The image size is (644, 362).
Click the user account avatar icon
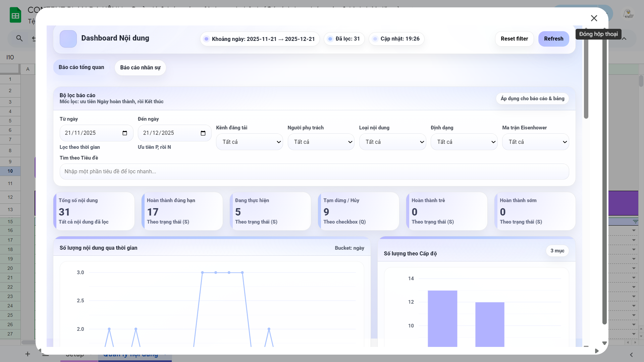[628, 14]
